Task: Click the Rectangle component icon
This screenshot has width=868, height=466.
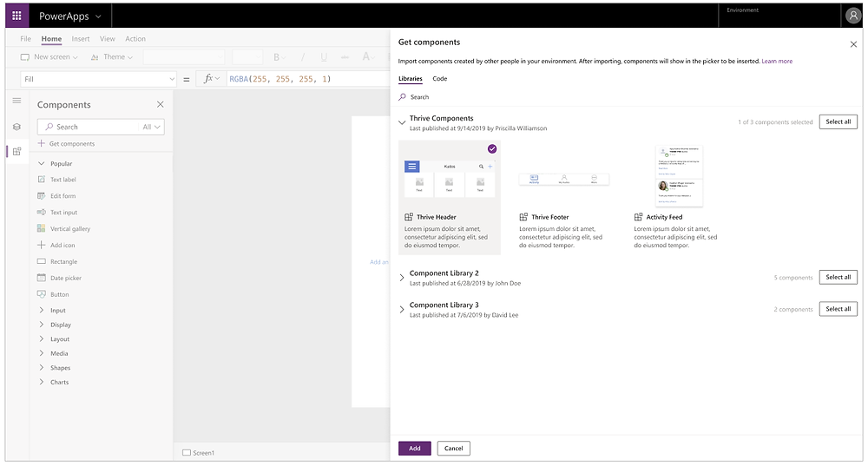Action: [41, 261]
